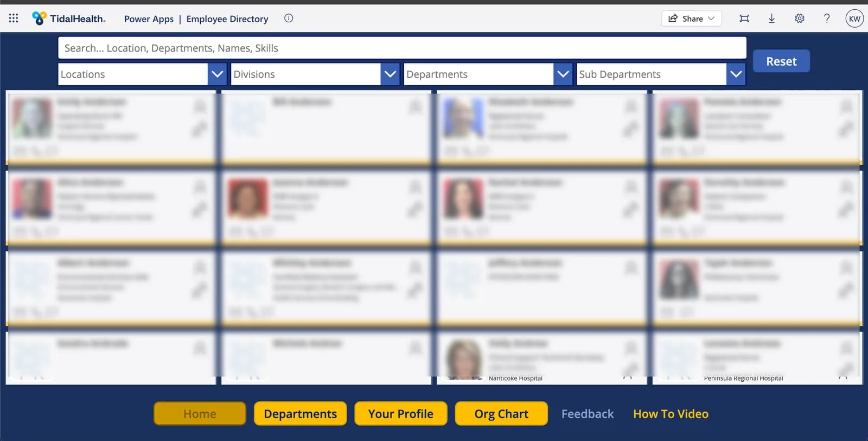Viewport: 868px width, 441px height.
Task: Expand the Divisions dropdown
Action: pos(390,74)
